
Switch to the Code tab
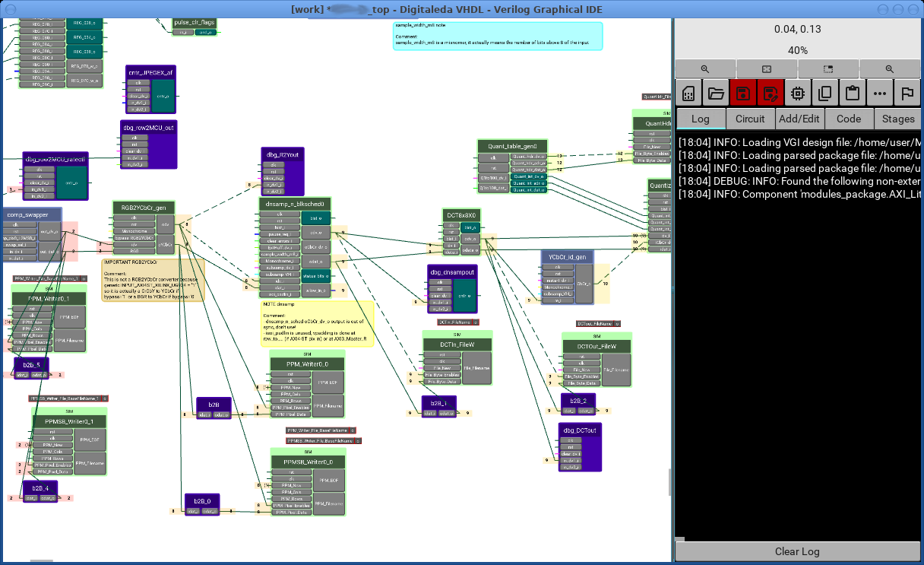click(x=849, y=119)
